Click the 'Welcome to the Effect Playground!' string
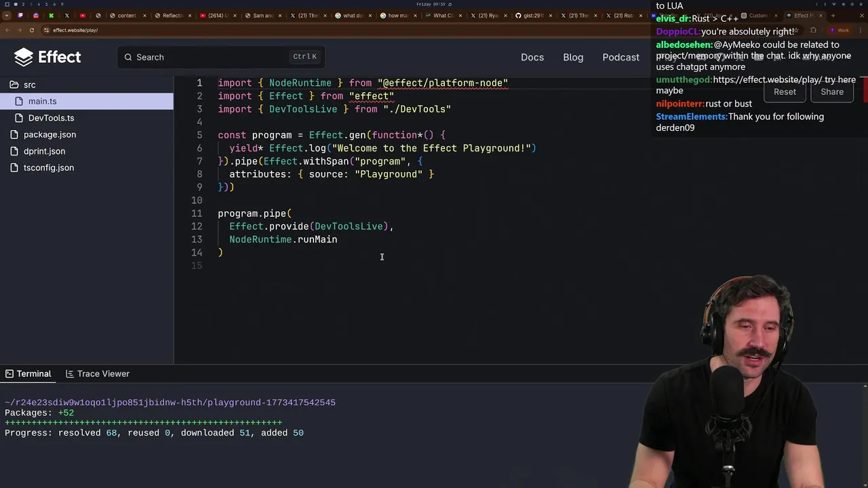The width and height of the screenshot is (868, 488). pos(431,148)
